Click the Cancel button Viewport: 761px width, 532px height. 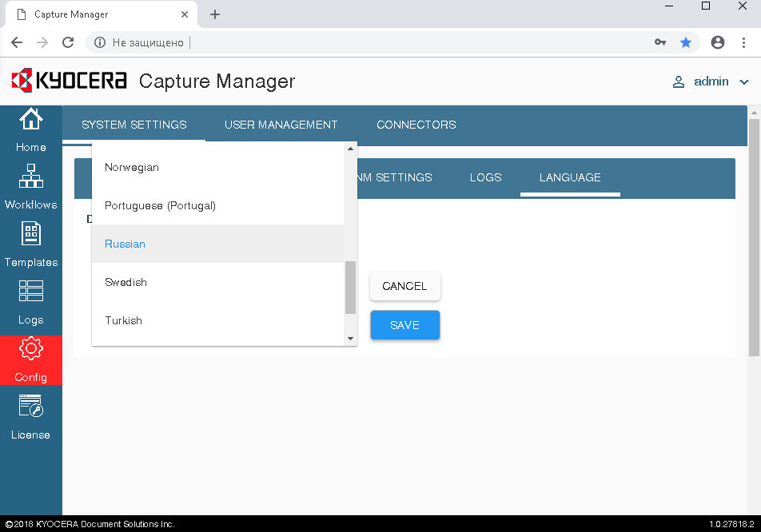(404, 286)
